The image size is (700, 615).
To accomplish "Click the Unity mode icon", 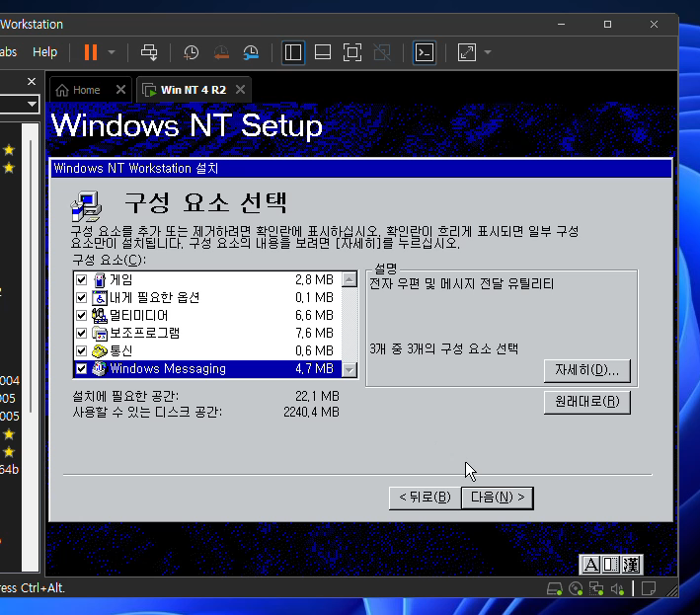I will pyautogui.click(x=382, y=52).
